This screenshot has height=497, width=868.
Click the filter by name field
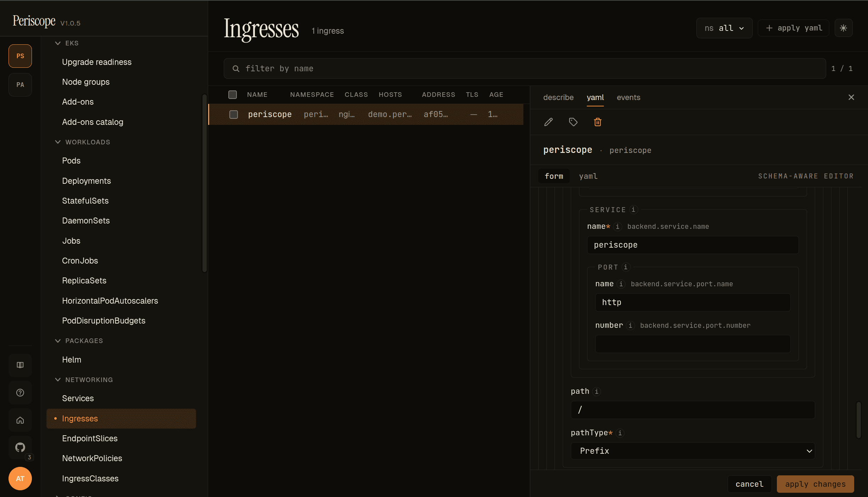[x=525, y=68]
